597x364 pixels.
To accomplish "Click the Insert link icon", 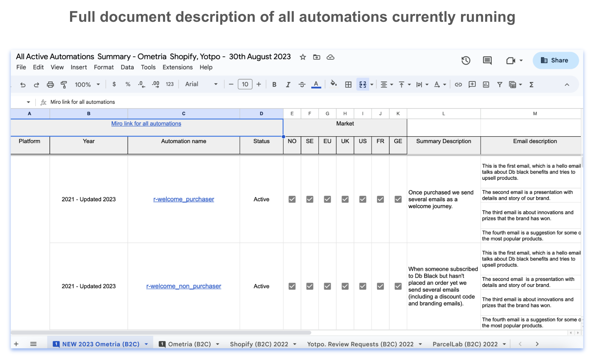I will coord(458,84).
